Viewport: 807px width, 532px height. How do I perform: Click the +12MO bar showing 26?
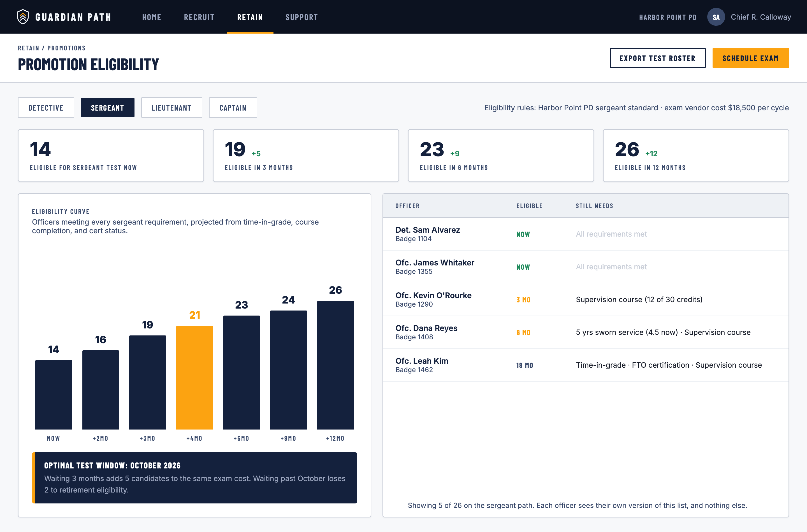pos(335,365)
